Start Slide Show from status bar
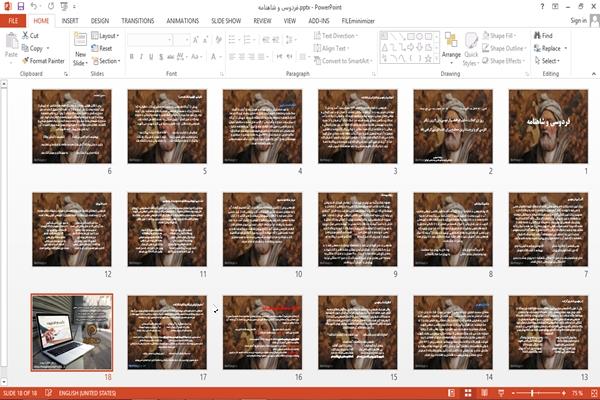 [x=501, y=393]
